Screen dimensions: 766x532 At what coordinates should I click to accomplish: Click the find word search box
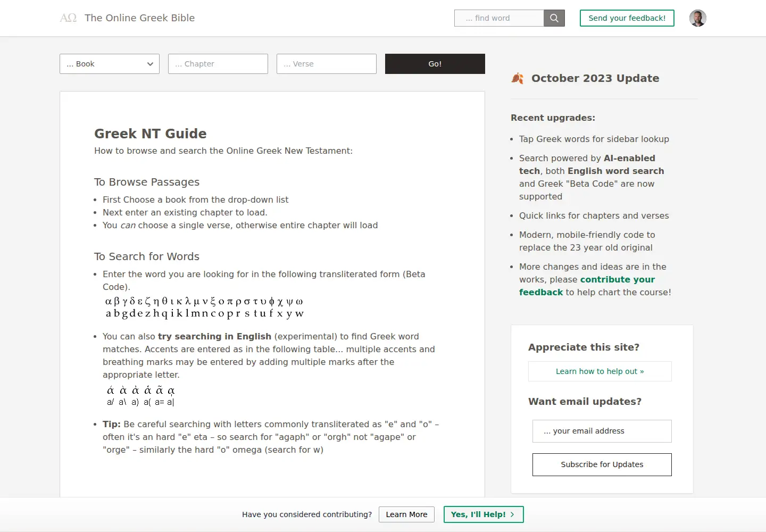coord(499,18)
